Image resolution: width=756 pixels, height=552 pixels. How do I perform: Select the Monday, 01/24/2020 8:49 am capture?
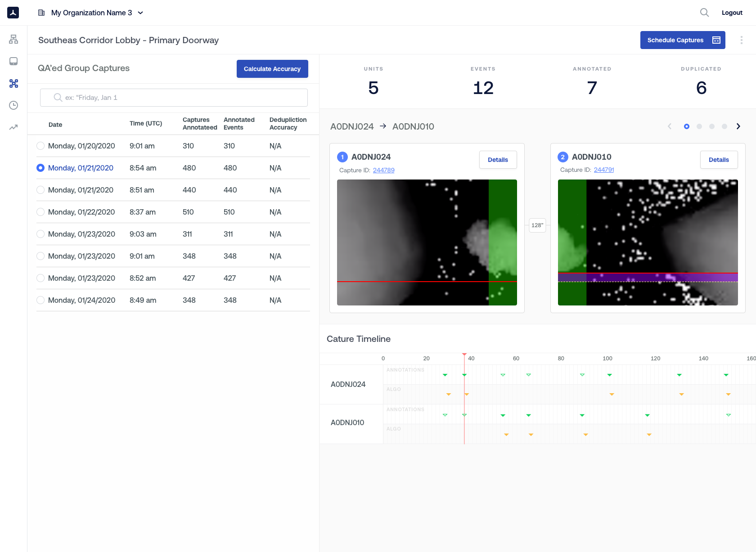[x=40, y=300]
